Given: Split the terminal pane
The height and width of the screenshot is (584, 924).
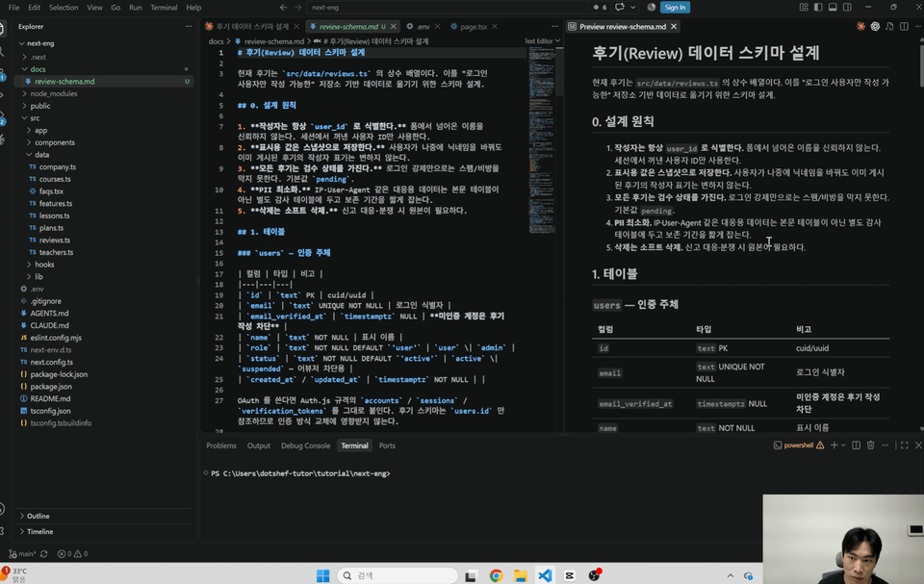Looking at the screenshot, I should [857, 445].
